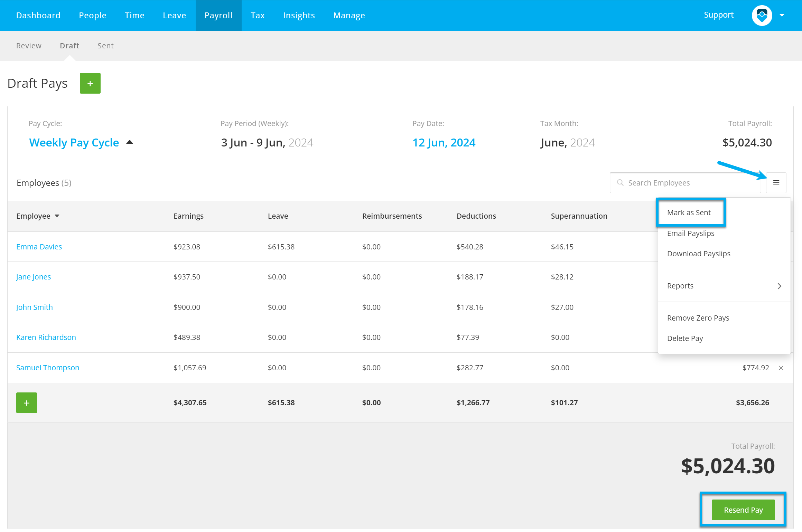Open Samuel Thompson's pay details
The height and width of the screenshot is (532, 802).
coord(48,368)
